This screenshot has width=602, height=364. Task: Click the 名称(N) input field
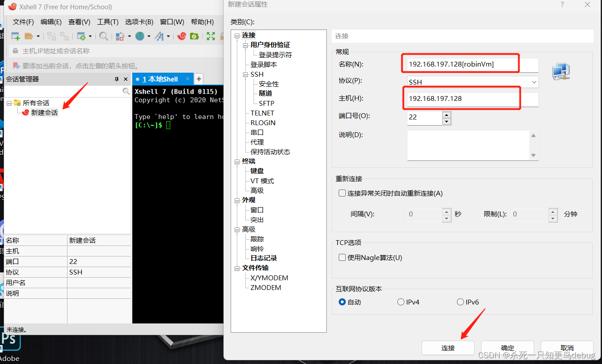coord(473,64)
